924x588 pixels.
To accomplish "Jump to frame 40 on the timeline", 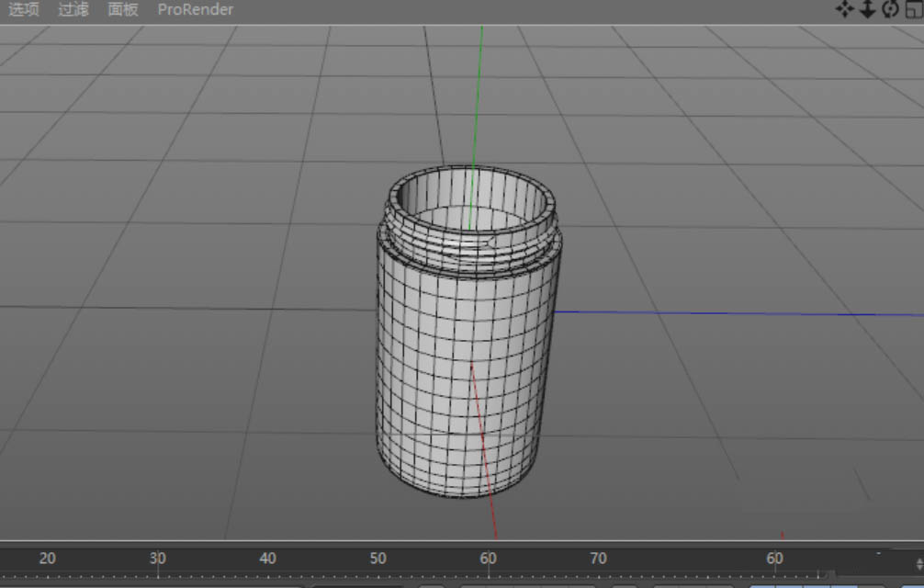I will click(x=267, y=558).
